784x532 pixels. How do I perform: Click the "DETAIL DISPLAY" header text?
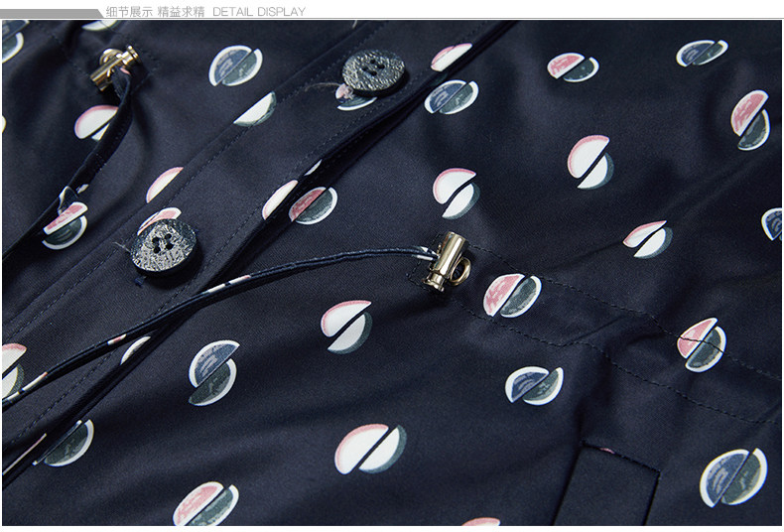click(259, 12)
